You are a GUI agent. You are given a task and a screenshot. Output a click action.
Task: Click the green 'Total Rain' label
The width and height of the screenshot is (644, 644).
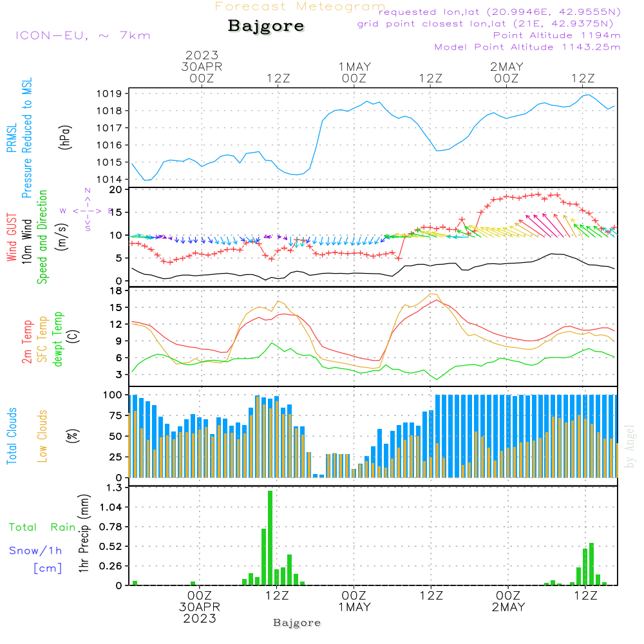(43, 527)
